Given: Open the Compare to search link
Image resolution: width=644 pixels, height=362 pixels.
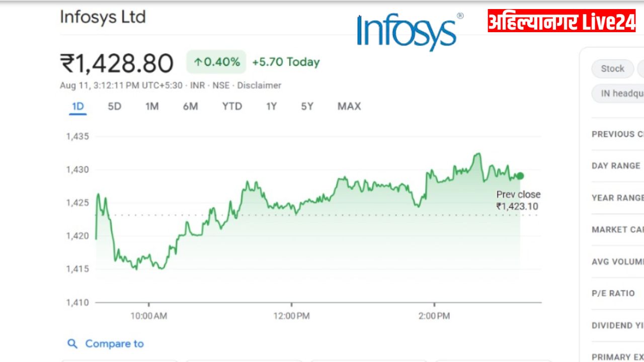Looking at the screenshot, I should pos(114,344).
